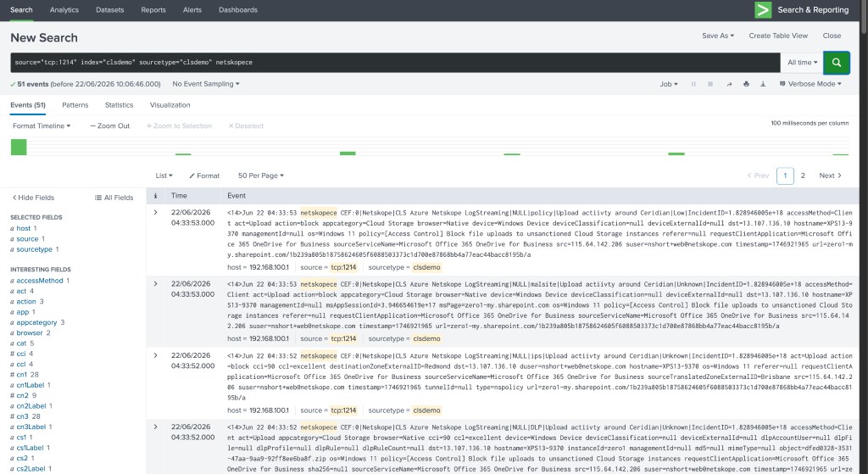
Task: Open the Job menu
Action: coord(669,84)
